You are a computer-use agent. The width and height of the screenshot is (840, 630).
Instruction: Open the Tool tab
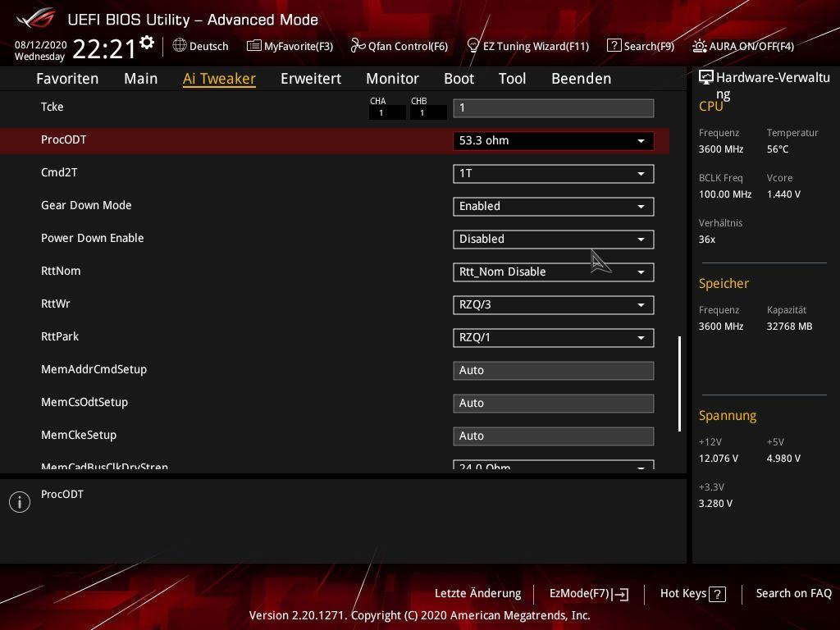pyautogui.click(x=512, y=79)
